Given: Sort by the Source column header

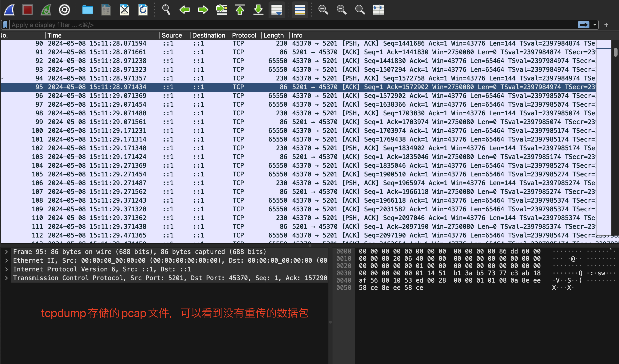Looking at the screenshot, I should point(175,35).
